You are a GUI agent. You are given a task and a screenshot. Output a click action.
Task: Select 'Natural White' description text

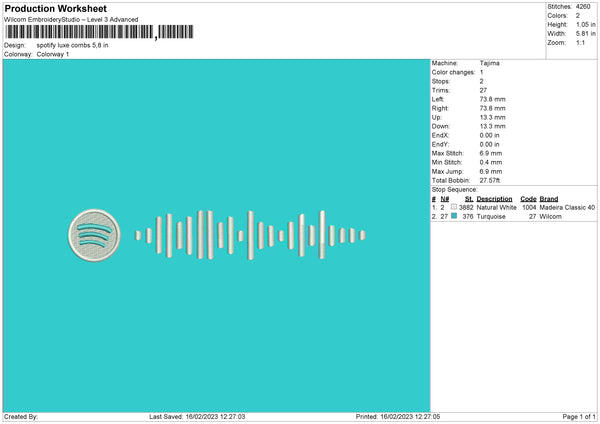coord(496,207)
